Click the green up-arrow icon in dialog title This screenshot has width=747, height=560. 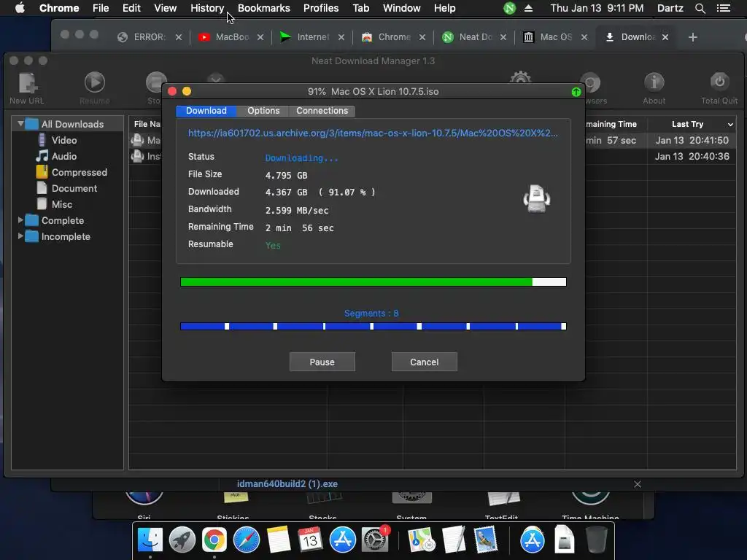(576, 92)
